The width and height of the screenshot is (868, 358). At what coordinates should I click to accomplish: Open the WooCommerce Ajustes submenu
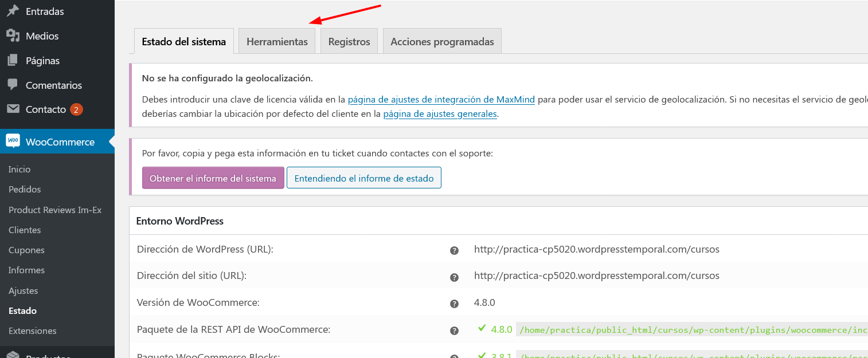[x=23, y=291]
